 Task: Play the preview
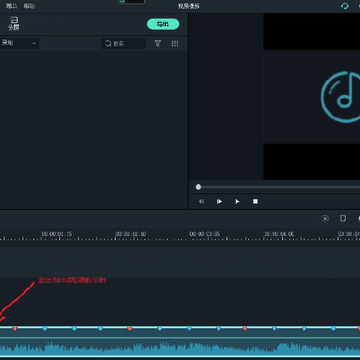click(237, 201)
